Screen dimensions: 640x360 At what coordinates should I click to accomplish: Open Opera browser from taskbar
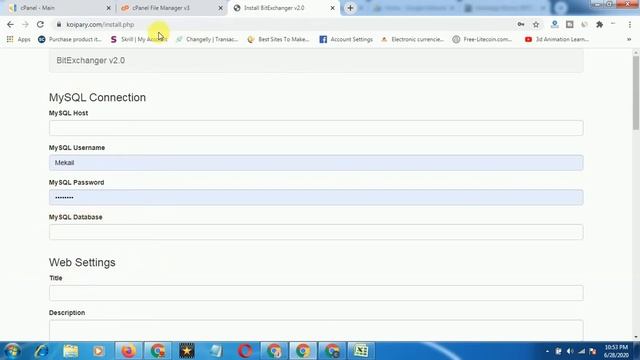point(245,351)
